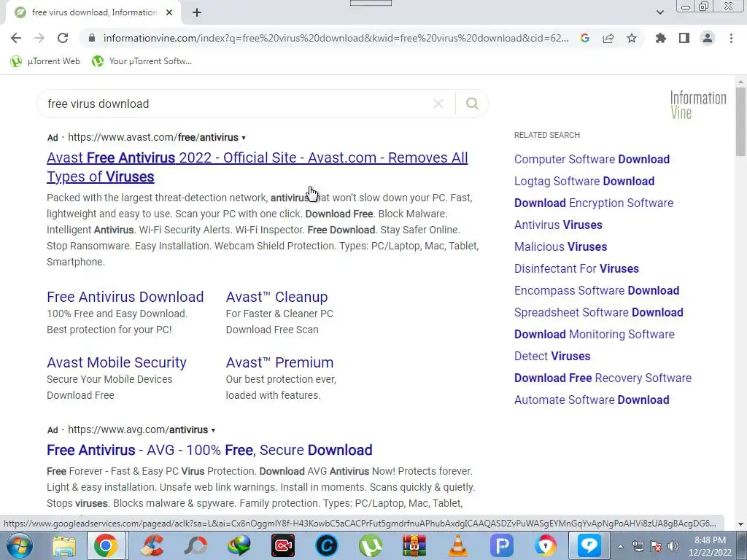Image resolution: width=747 pixels, height=560 pixels.
Task: Open the Your µTorrent Softw... bookmark
Action: [x=142, y=61]
